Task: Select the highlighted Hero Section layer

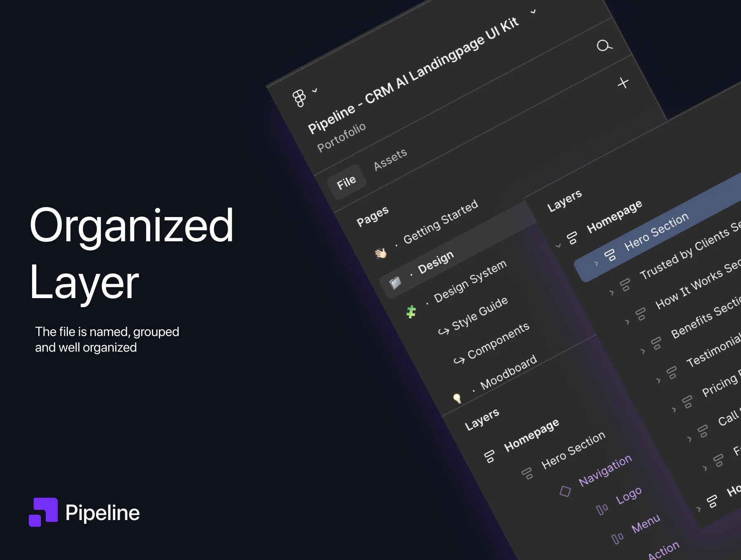Action: tap(656, 231)
